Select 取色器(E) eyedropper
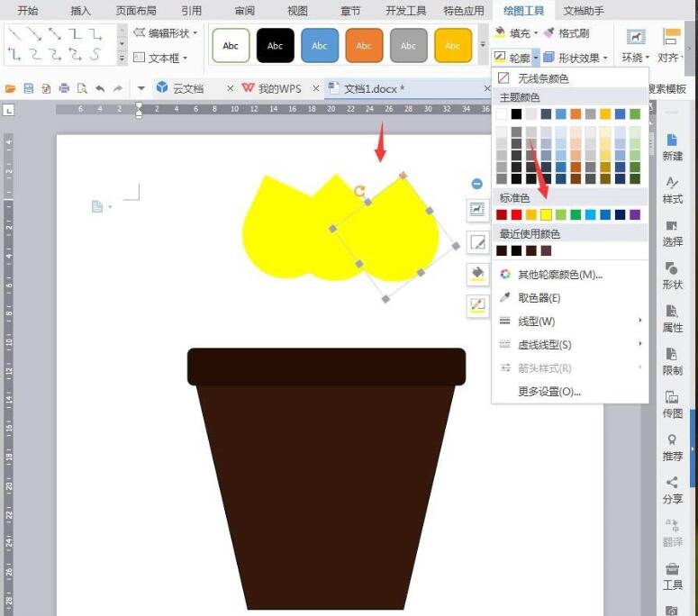Screen dimensions: 698x616 pos(571,298)
